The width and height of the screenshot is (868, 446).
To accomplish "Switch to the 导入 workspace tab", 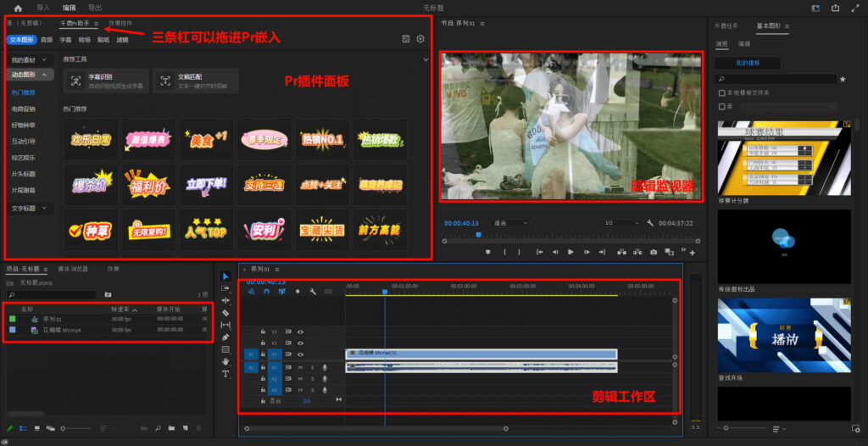I will point(42,8).
